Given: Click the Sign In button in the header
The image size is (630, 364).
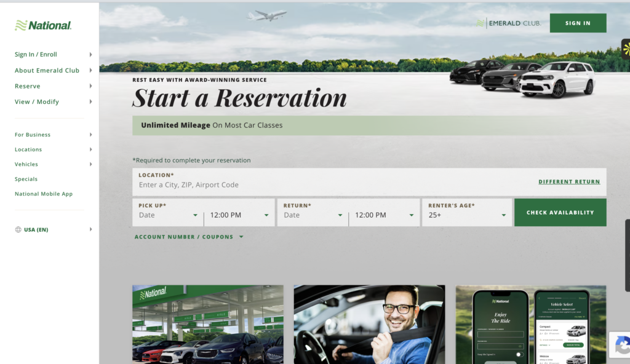Looking at the screenshot, I should 578,23.
